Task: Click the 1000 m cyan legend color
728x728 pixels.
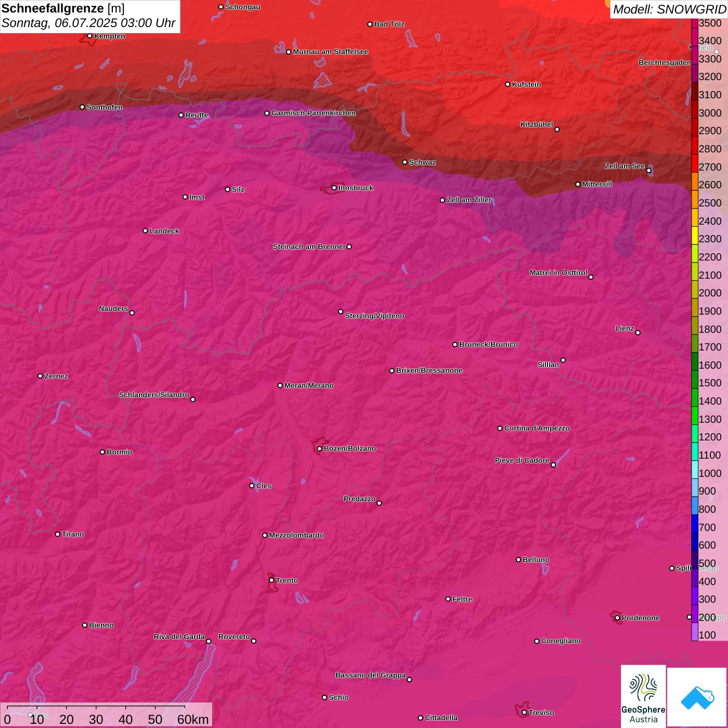Action: (695, 470)
